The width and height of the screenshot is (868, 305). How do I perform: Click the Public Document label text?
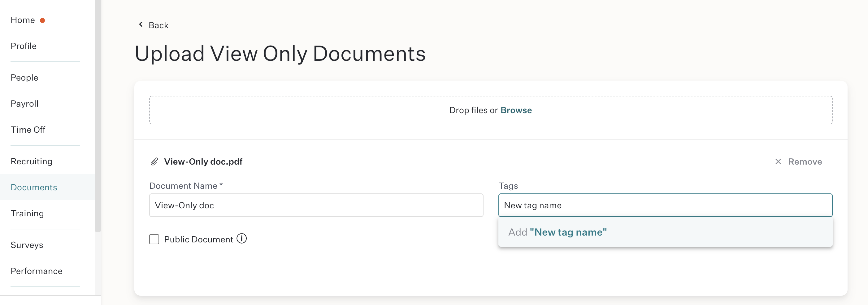click(x=198, y=239)
